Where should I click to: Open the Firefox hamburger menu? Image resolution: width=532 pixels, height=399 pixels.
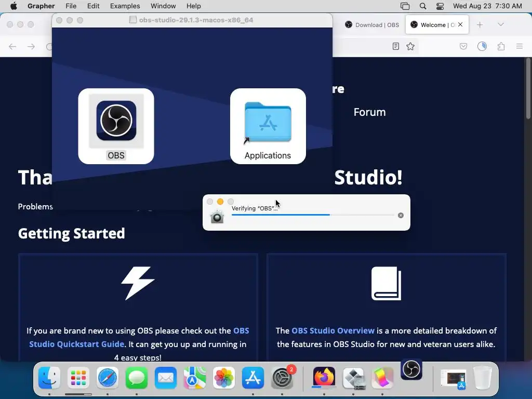[520, 46]
